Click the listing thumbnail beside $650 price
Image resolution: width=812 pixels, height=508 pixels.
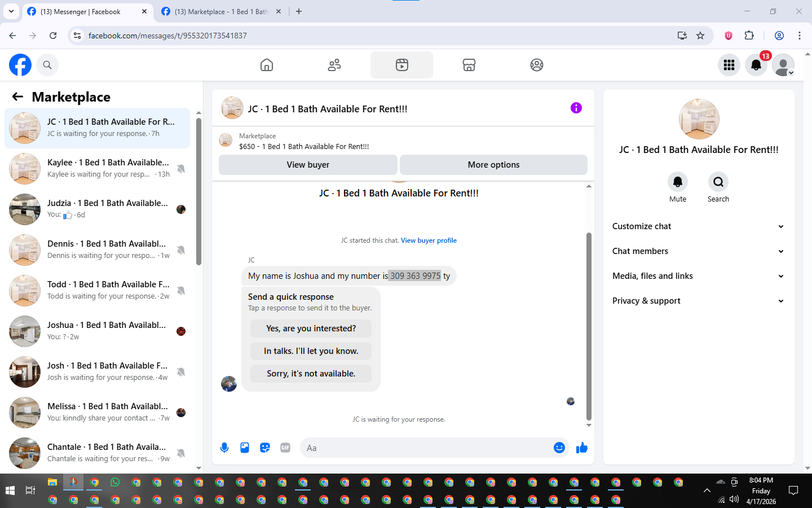click(x=226, y=141)
